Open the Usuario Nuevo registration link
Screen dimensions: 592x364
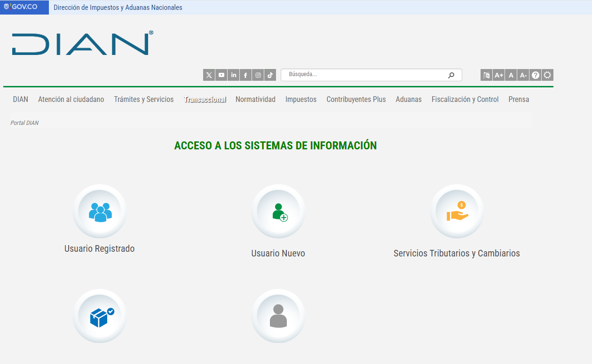click(278, 211)
